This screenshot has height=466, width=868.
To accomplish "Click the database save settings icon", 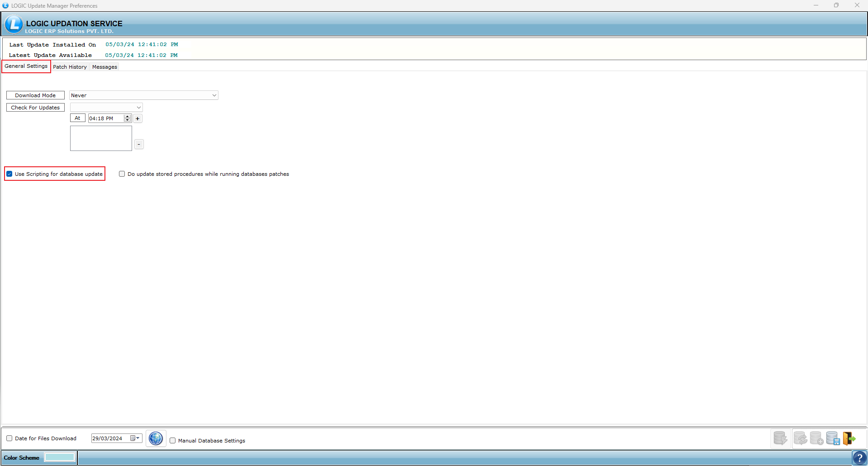I will [833, 438].
